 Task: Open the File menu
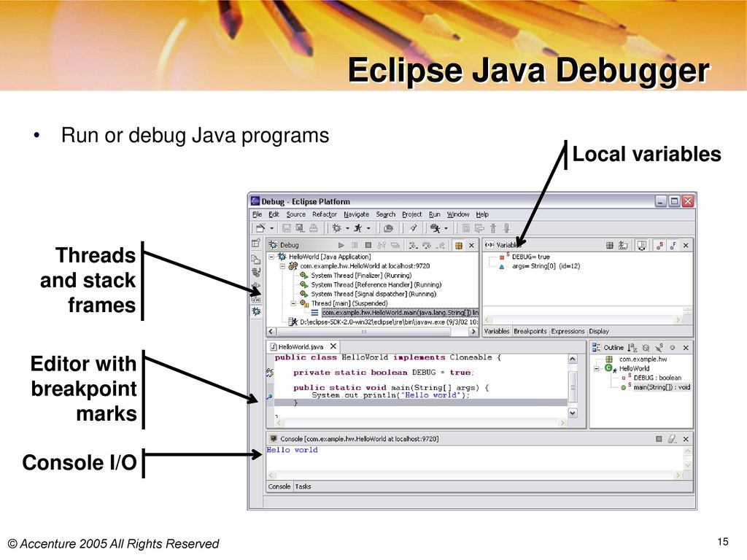258,214
